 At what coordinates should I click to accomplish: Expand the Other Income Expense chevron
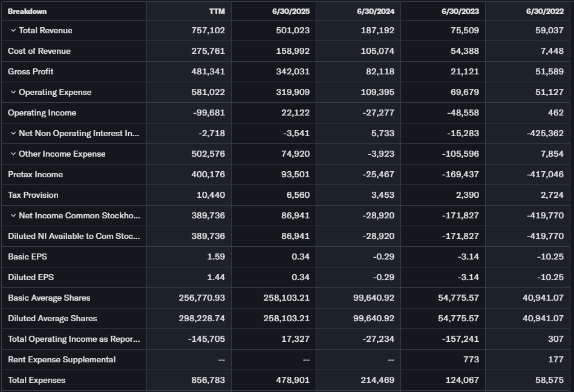pos(13,154)
